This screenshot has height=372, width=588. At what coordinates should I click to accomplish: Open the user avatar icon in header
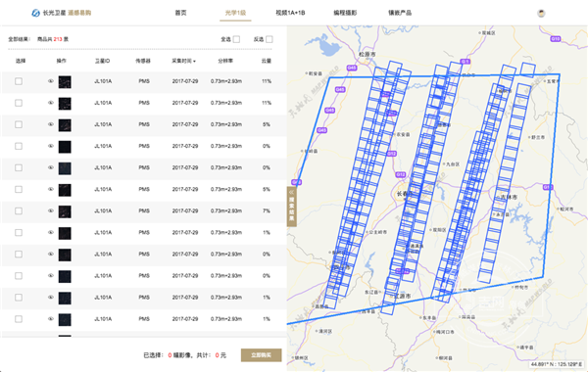tap(541, 13)
